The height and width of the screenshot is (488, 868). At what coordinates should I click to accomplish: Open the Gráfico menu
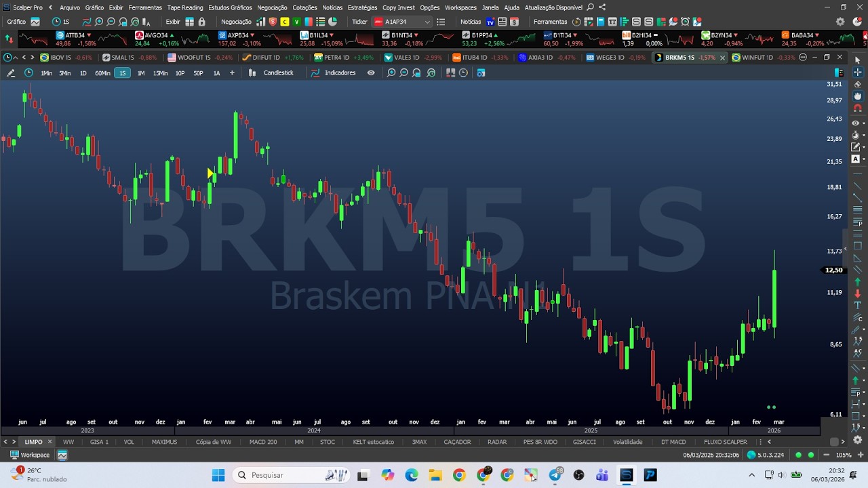click(94, 7)
